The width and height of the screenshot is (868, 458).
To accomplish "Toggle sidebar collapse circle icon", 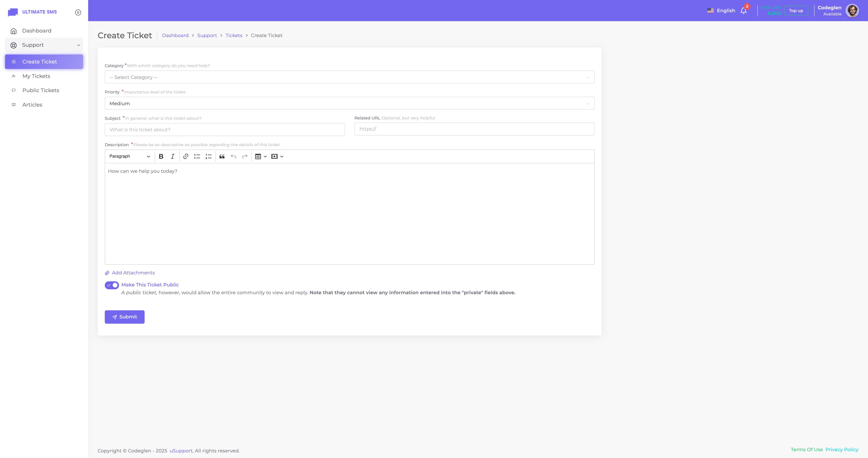I will tap(78, 13).
